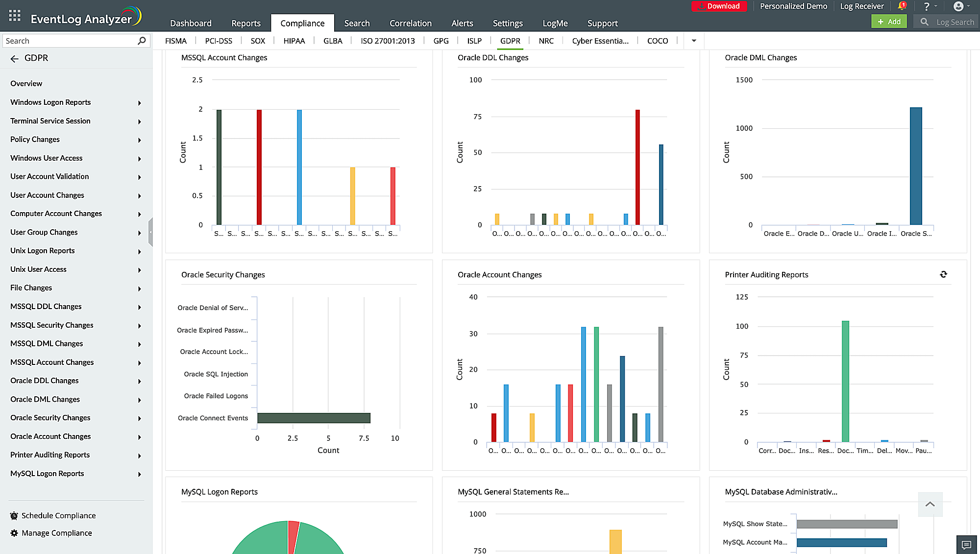980x554 pixels.
Task: Click the back arrow beside GDPR
Action: (14, 59)
